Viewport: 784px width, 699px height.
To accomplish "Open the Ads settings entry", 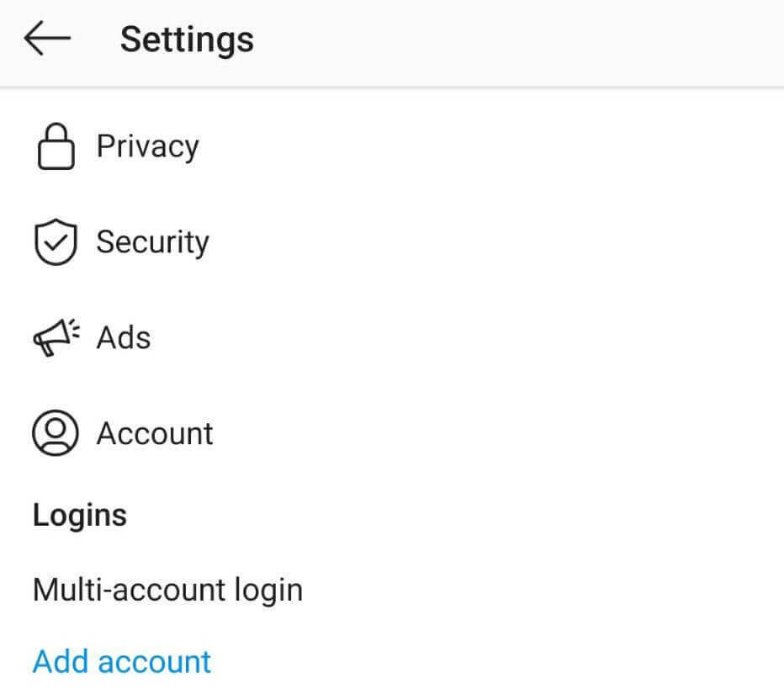I will 124,336.
